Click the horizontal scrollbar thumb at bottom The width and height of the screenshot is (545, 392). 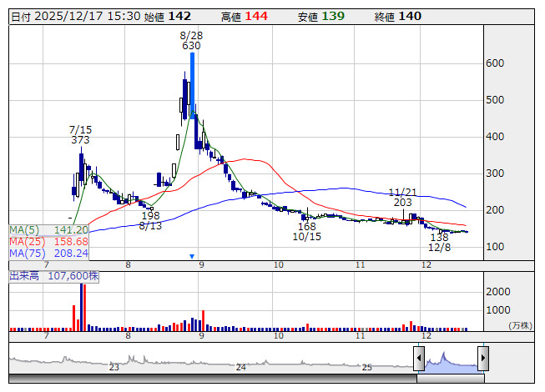[x=451, y=379]
